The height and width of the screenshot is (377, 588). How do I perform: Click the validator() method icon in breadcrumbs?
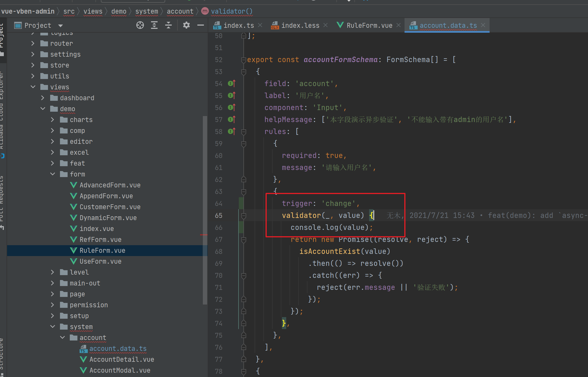(205, 11)
